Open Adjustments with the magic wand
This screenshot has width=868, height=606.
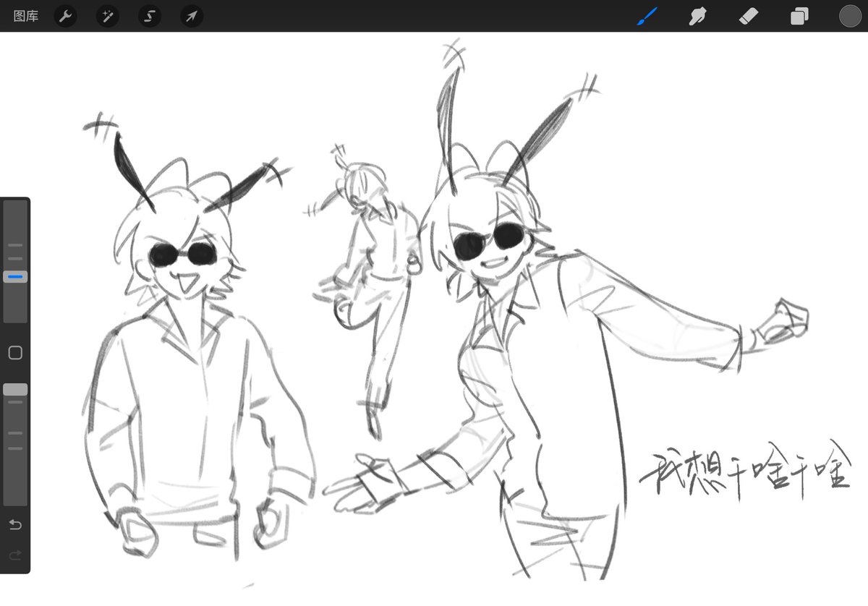coord(108,16)
